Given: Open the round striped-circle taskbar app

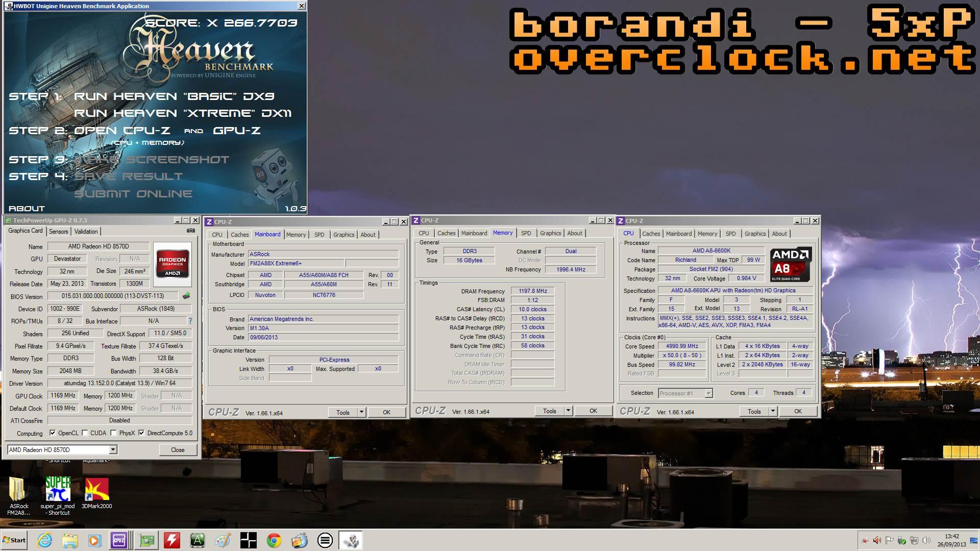Looking at the screenshot, I should pos(325,540).
